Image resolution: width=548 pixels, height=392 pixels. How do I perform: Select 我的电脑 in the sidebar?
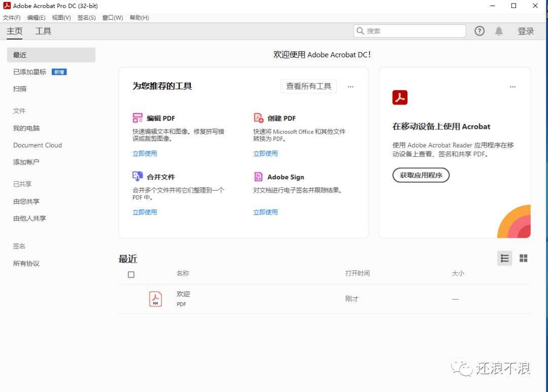26,128
